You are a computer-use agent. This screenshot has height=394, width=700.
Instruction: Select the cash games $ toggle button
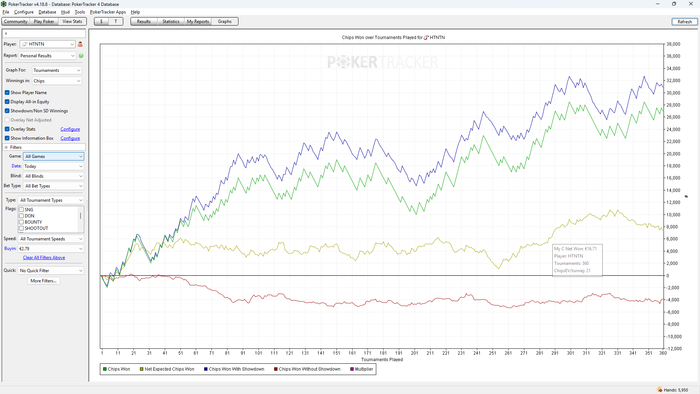point(101,21)
